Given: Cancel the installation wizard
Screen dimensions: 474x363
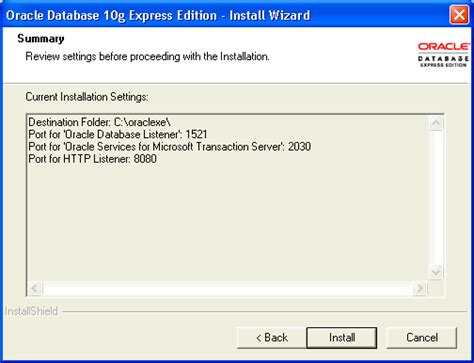Looking at the screenshot, I should pyautogui.click(x=421, y=338).
